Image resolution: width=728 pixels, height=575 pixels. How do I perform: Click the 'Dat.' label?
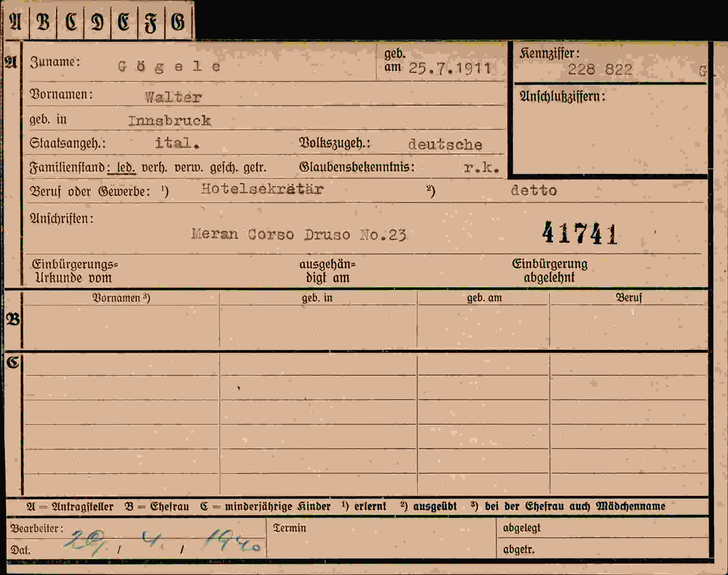tap(20, 550)
